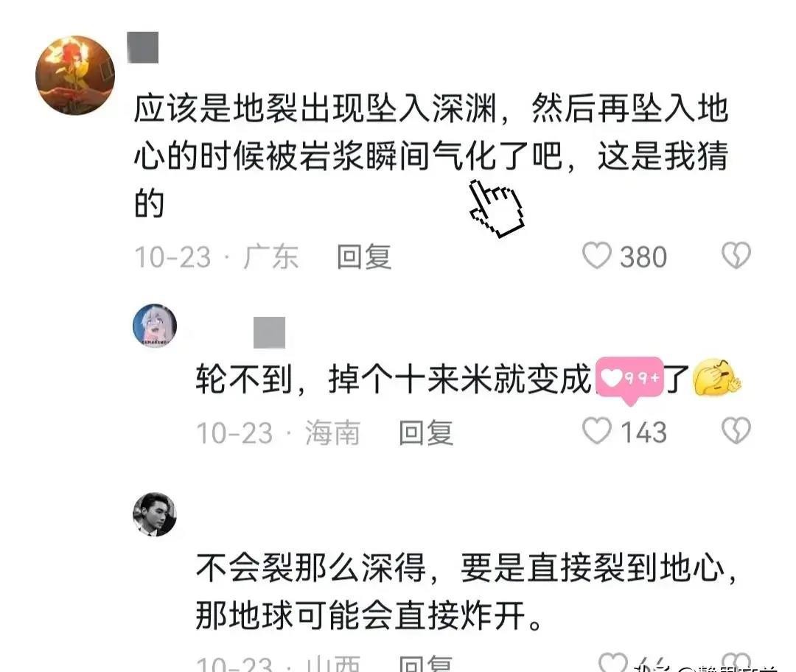
Task: Open the black-and-white man avatar profile
Action: coord(155,514)
